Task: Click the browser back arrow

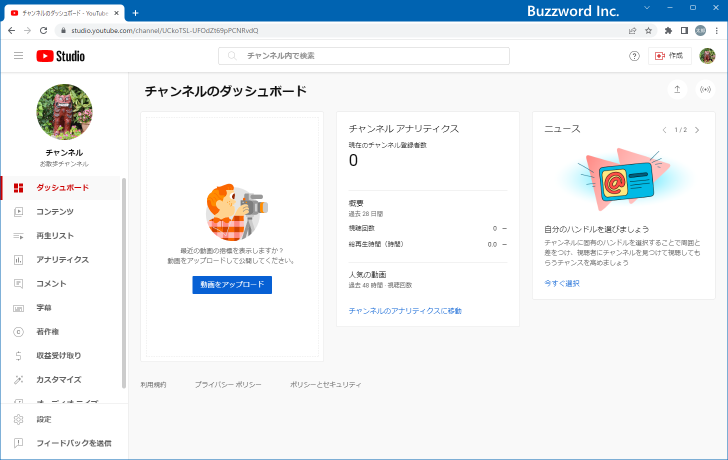Action: pos(12,31)
